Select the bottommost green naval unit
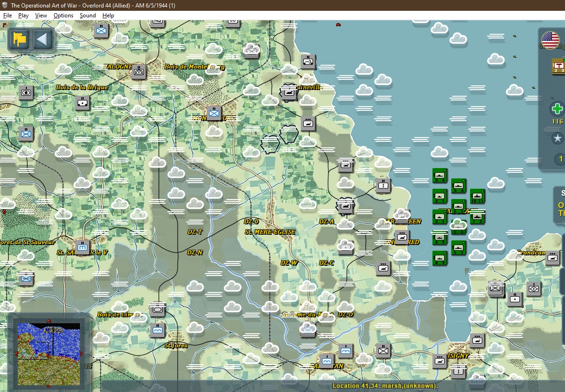The width and height of the screenshot is (565, 392). point(439,258)
